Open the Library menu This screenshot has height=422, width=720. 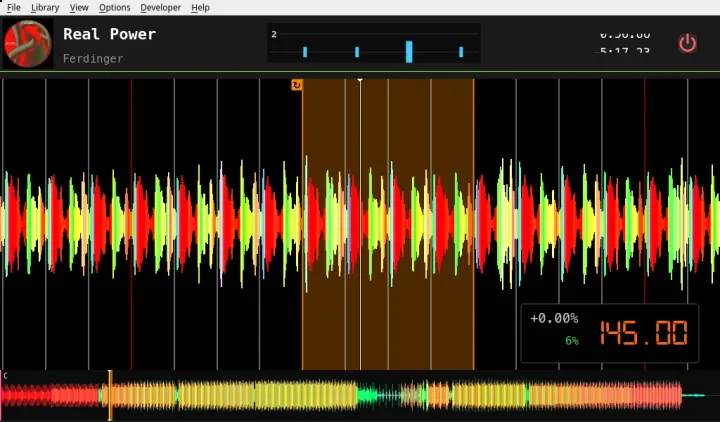click(x=45, y=7)
